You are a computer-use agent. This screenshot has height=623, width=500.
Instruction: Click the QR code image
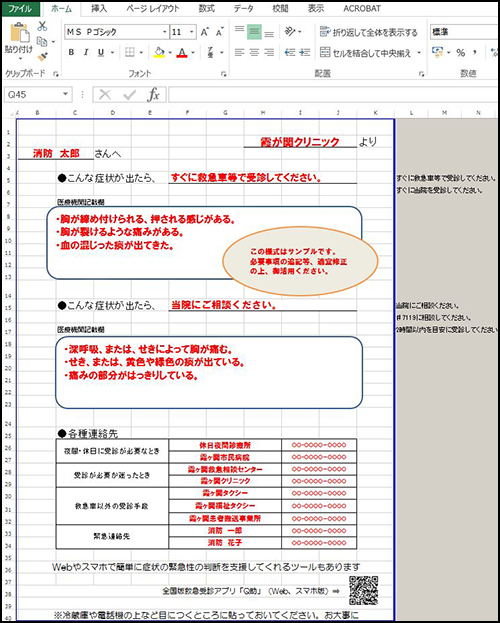pyautogui.click(x=364, y=590)
